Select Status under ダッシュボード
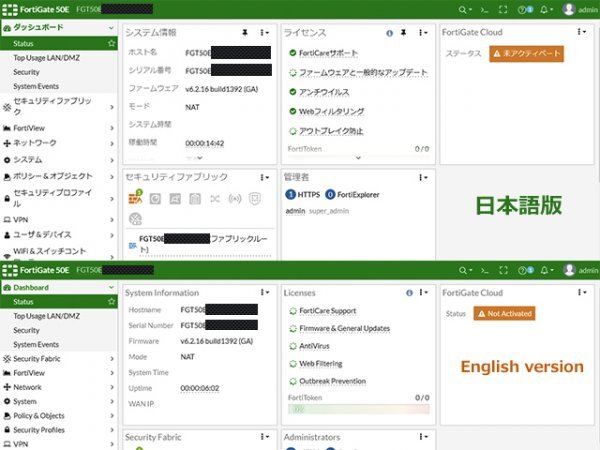Screen dimensions: 600x450 tap(59, 43)
